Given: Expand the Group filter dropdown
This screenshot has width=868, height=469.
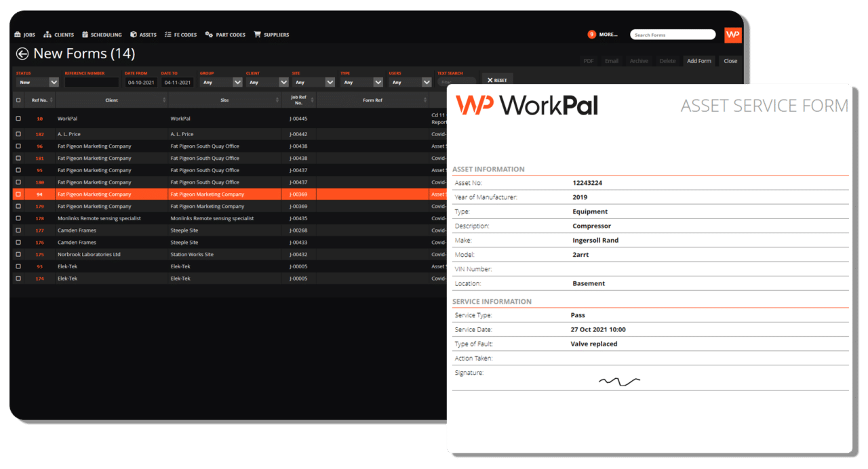Looking at the screenshot, I should [220, 81].
